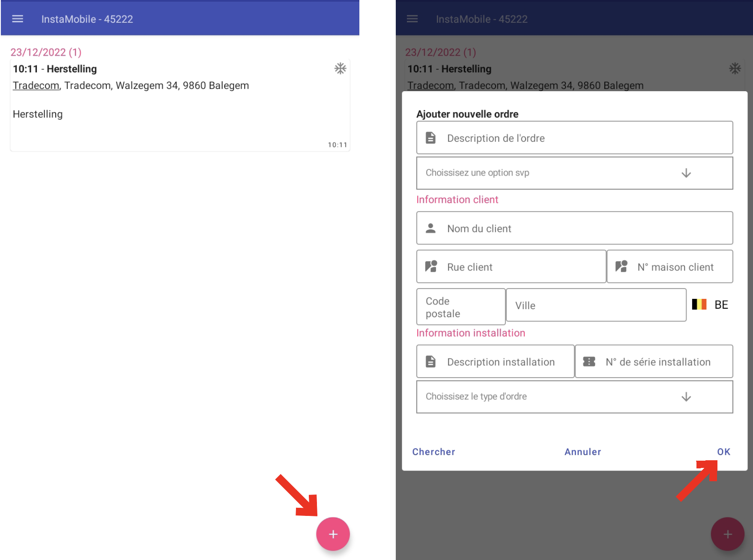Click map icon in N° maison client
Image resolution: width=753 pixels, height=560 pixels.
[621, 266]
